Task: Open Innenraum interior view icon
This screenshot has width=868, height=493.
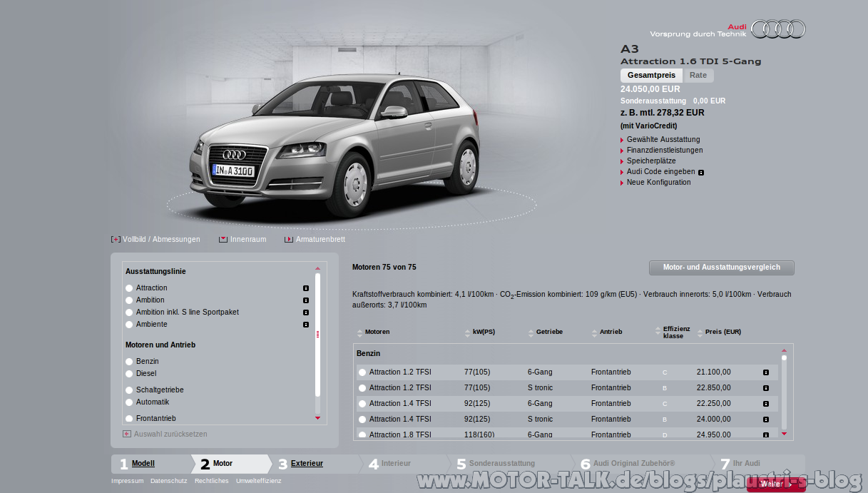Action: tap(223, 239)
